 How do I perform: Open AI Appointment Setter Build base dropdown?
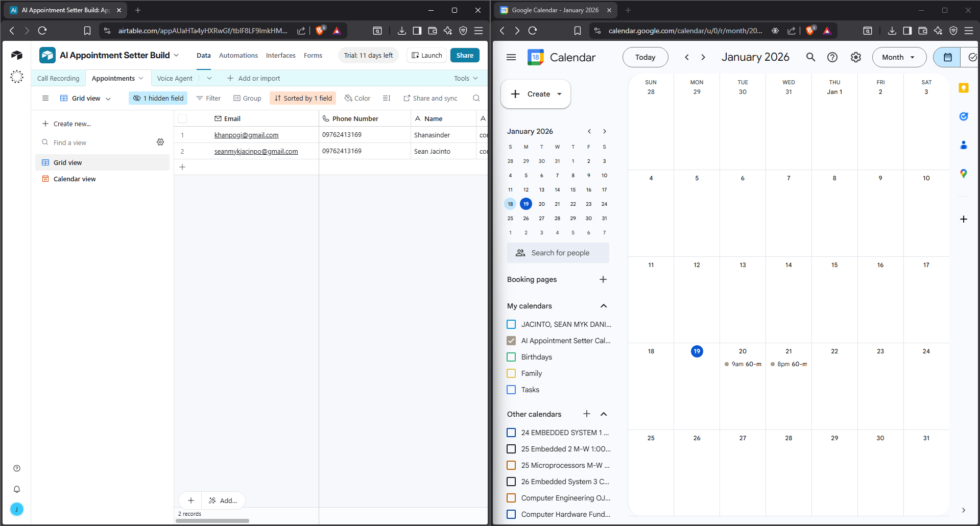pos(176,55)
